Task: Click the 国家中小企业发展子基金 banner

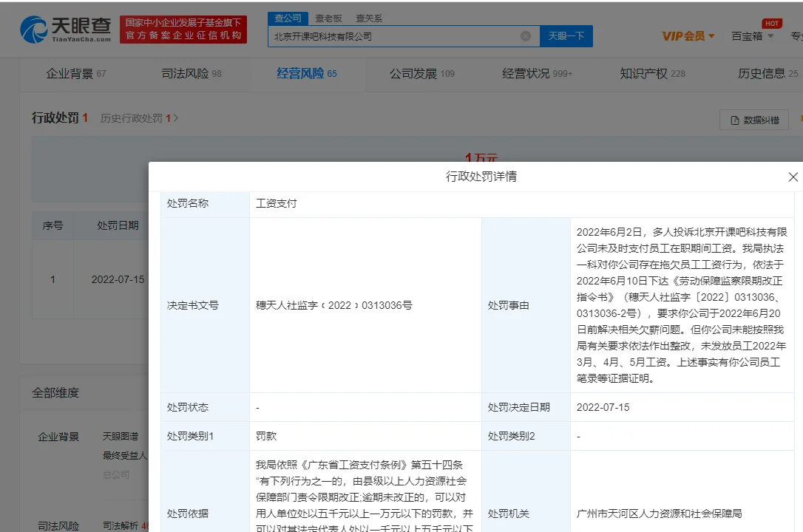Action: click(183, 29)
